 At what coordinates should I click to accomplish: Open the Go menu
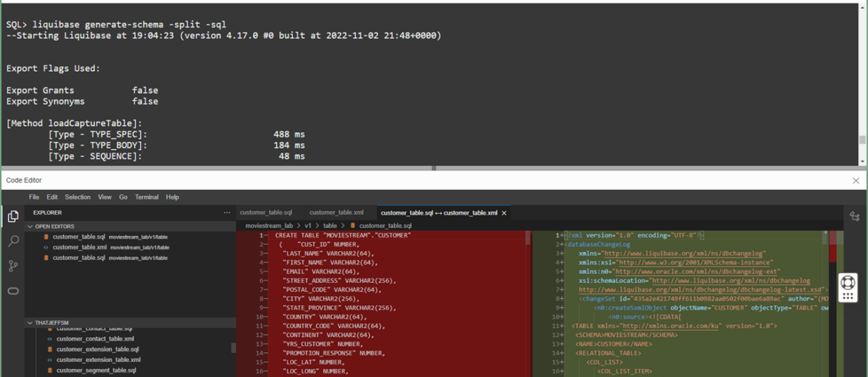123,197
